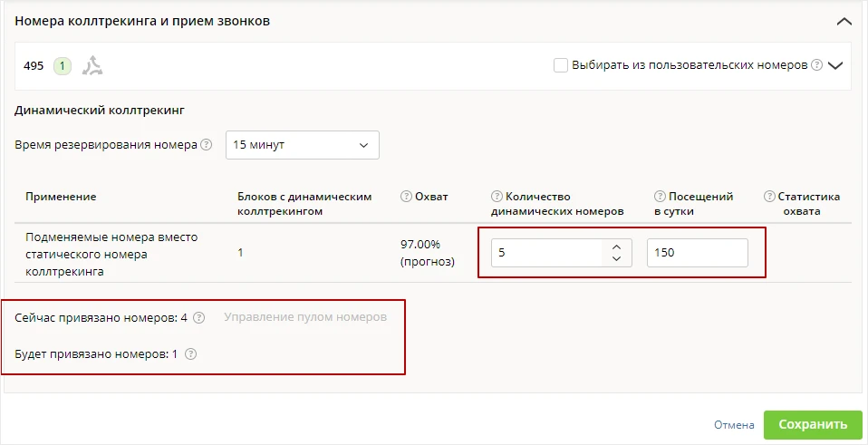This screenshot has height=445, width=868.
Task: Open help icon for 'Посещений в сутки'
Action: (x=660, y=197)
